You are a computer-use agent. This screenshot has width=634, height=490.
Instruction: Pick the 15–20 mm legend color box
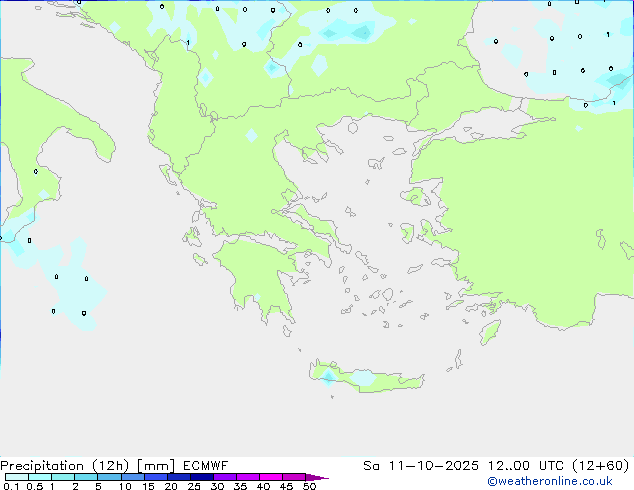click(x=156, y=477)
